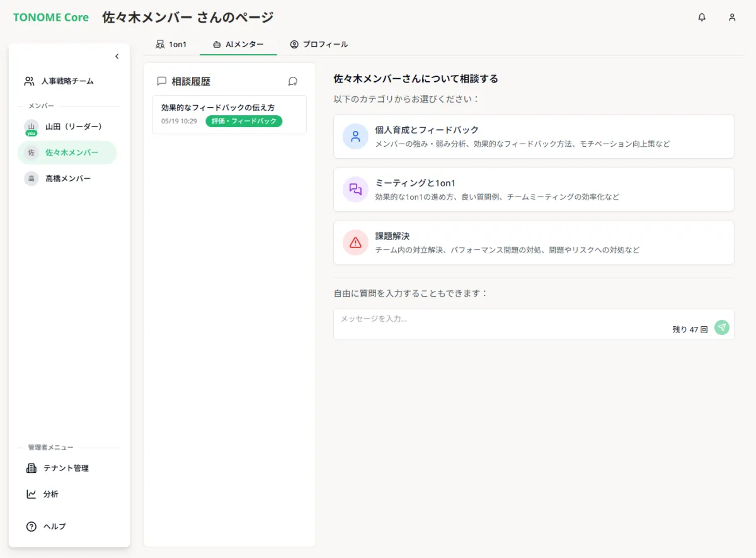Click the red warning icon for 課題解決
The width and height of the screenshot is (756, 558).
(x=355, y=242)
